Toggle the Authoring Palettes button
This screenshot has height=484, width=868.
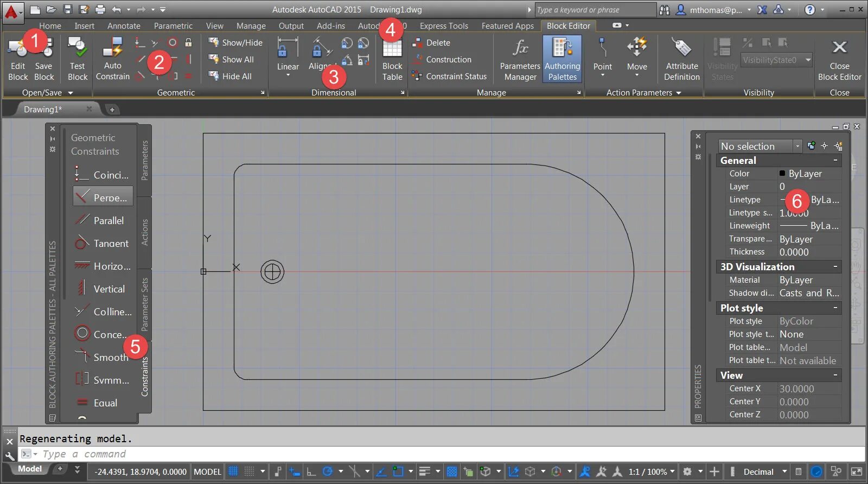(x=562, y=59)
